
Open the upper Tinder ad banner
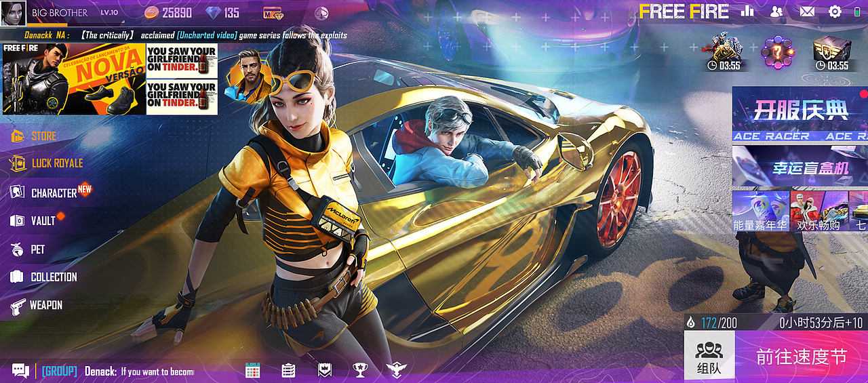[182, 60]
